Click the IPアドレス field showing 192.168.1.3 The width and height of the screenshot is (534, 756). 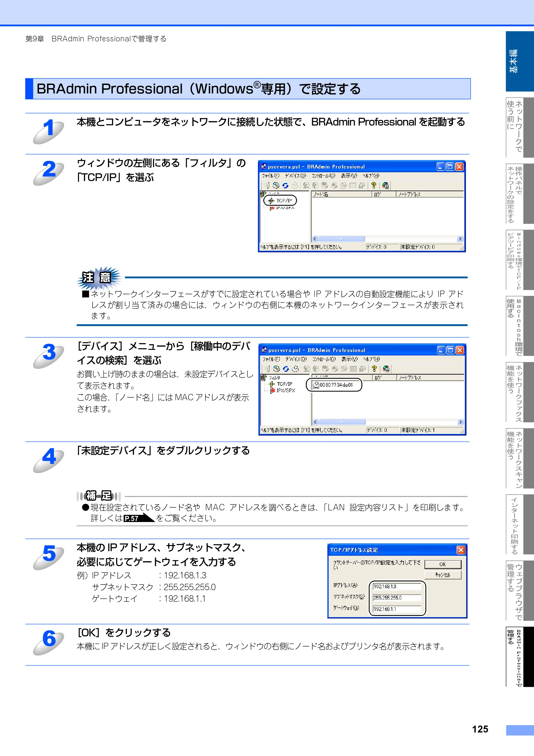(397, 586)
